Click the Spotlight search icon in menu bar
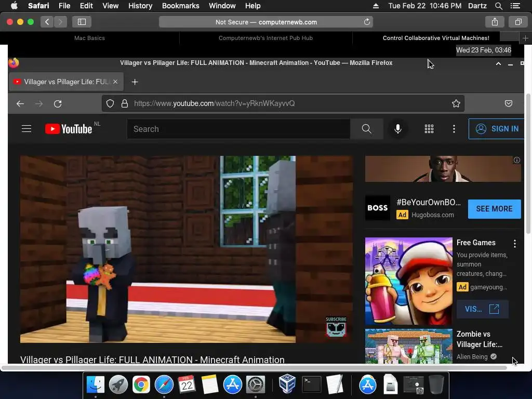 [x=498, y=6]
